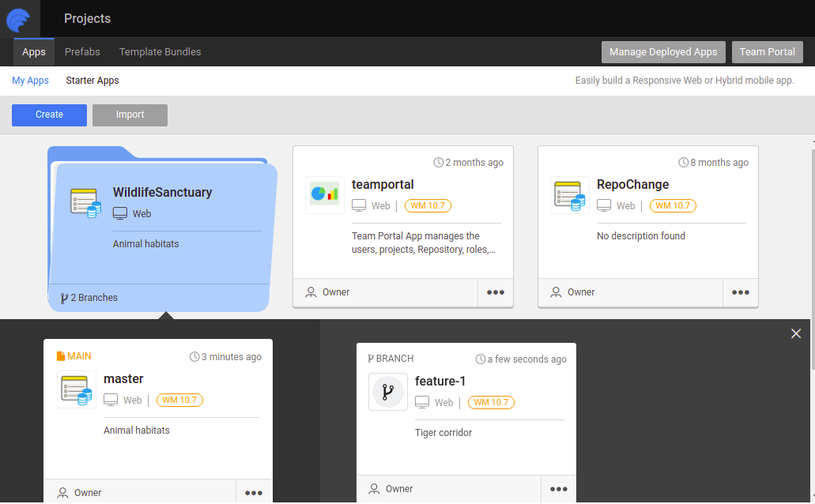Close the branches panel with X

[x=796, y=333]
